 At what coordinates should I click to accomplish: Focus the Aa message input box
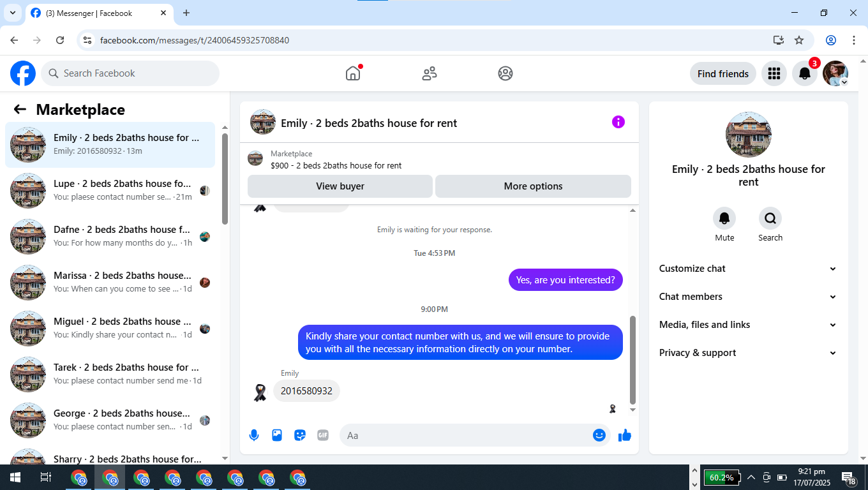[x=475, y=435]
